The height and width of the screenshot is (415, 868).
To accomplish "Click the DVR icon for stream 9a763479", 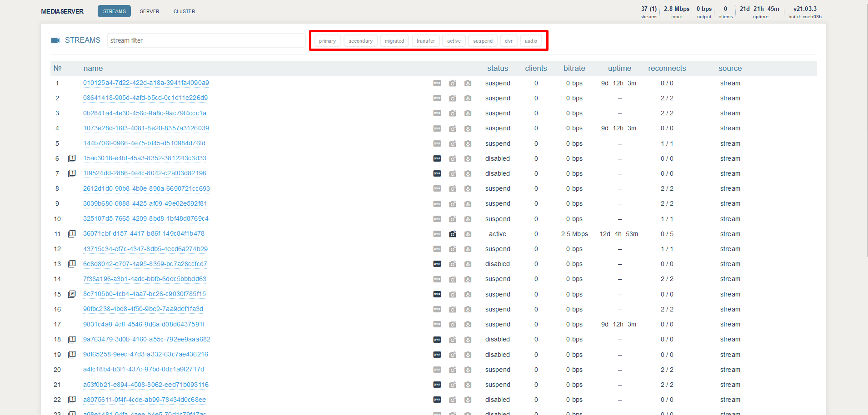I will pos(437,339).
